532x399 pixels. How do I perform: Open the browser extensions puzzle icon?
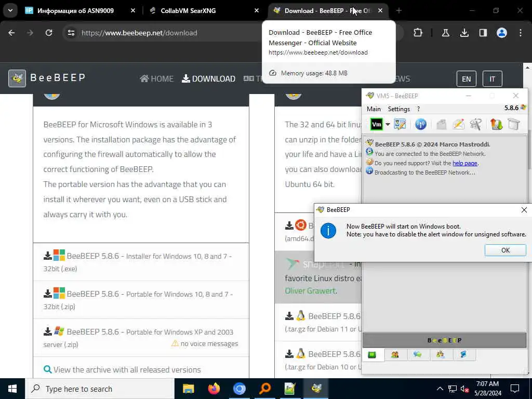[x=418, y=33]
